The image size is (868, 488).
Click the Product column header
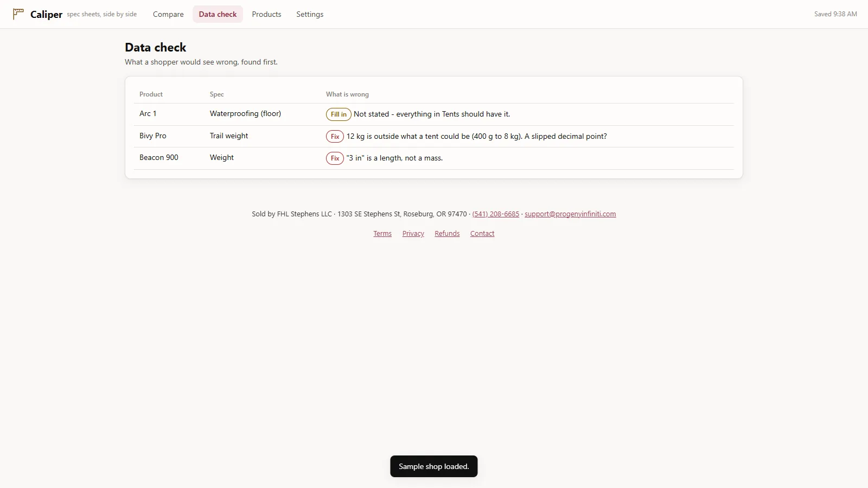point(151,94)
